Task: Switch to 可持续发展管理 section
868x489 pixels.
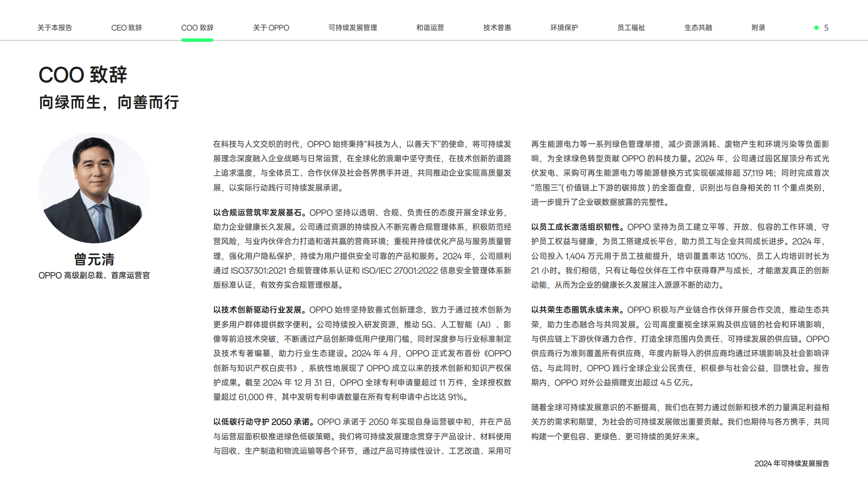Action: (352, 27)
